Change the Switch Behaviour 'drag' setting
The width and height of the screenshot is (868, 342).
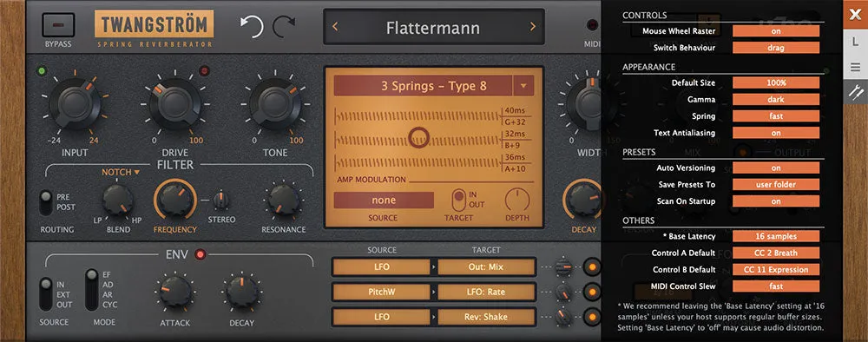[x=776, y=48]
